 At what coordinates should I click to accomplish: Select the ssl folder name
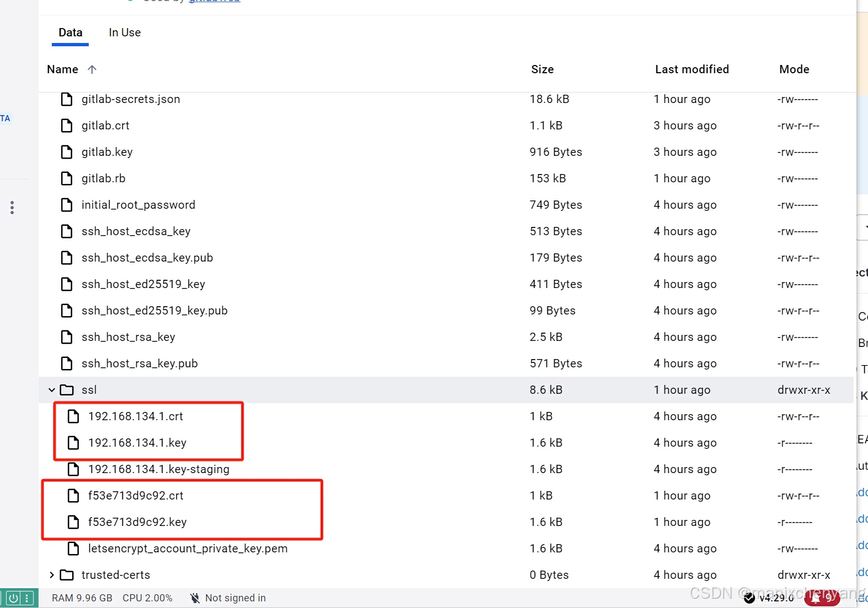(89, 390)
